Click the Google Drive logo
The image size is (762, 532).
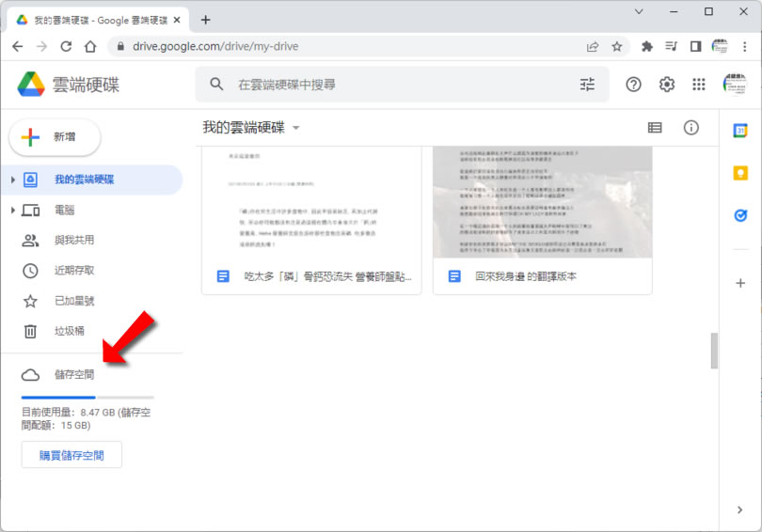[x=31, y=85]
